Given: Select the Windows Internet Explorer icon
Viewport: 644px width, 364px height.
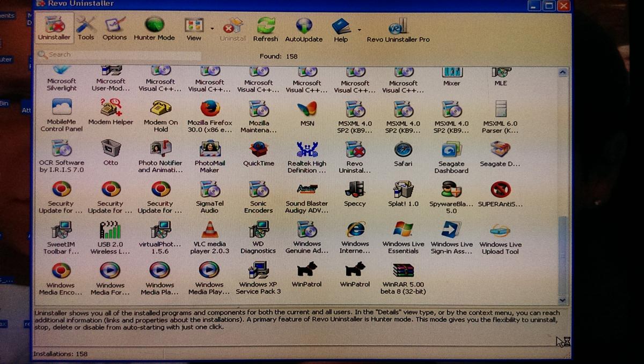Looking at the screenshot, I should (x=355, y=238).
